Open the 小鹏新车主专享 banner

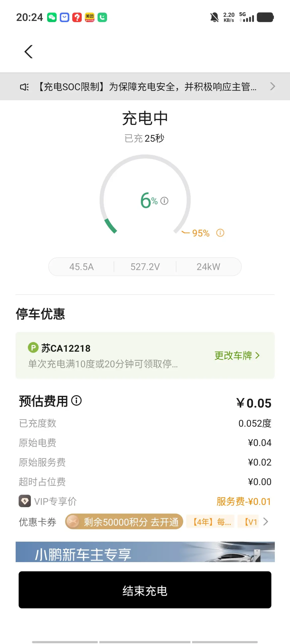(x=145, y=552)
